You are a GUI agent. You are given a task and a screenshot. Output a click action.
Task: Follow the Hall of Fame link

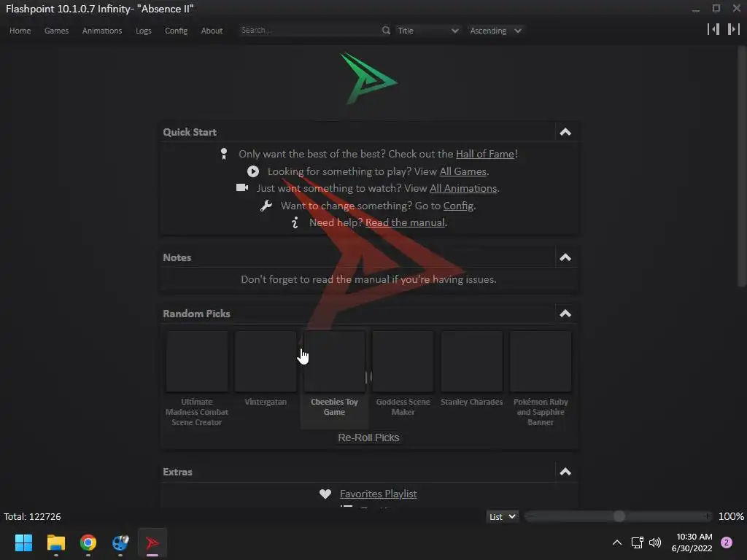tap(485, 154)
